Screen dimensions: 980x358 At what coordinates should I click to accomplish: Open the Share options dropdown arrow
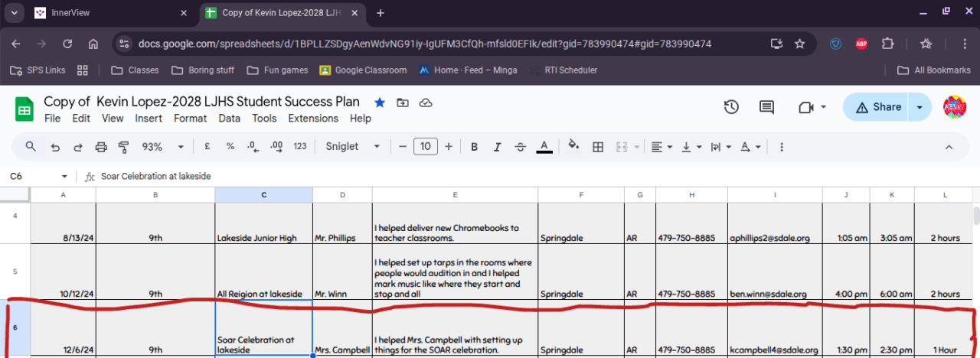(x=920, y=107)
